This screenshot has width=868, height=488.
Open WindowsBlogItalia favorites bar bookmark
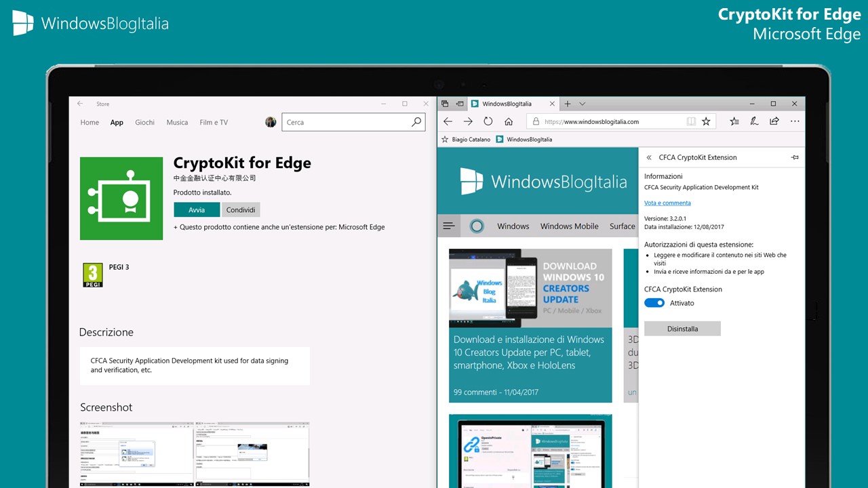point(524,139)
